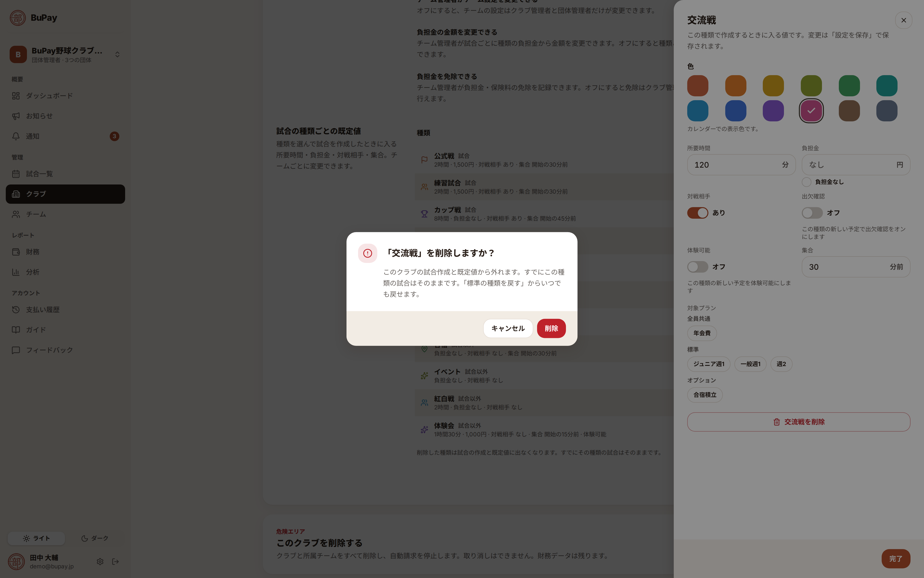924x578 pixels.
Task: Click the カップ戦 trophy icon
Action: pyautogui.click(x=424, y=214)
